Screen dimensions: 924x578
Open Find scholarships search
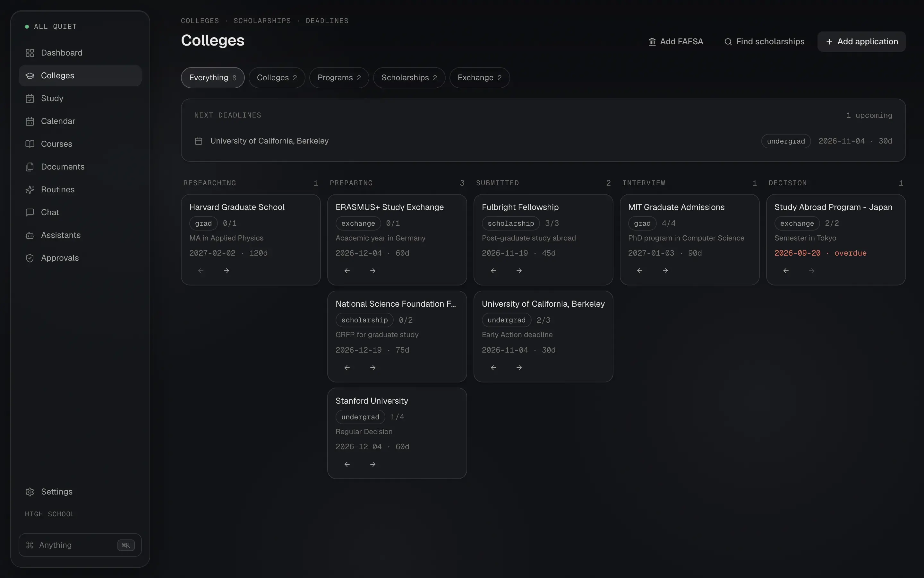765,41
